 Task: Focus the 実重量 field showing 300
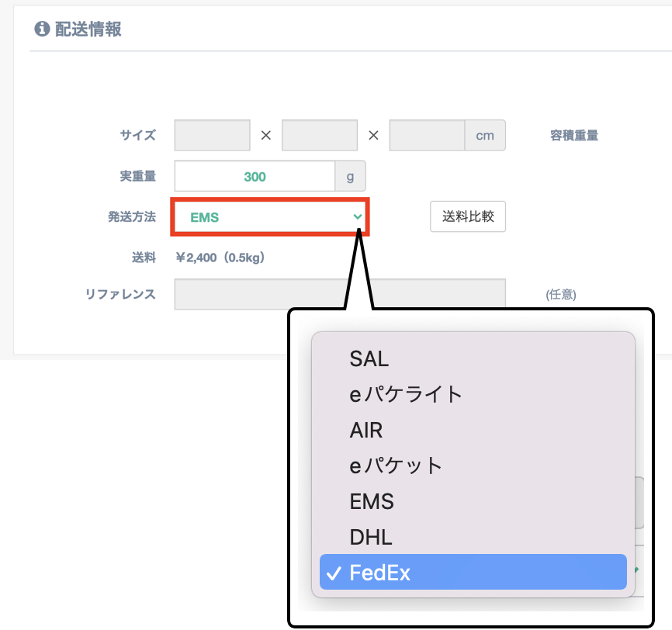(255, 176)
